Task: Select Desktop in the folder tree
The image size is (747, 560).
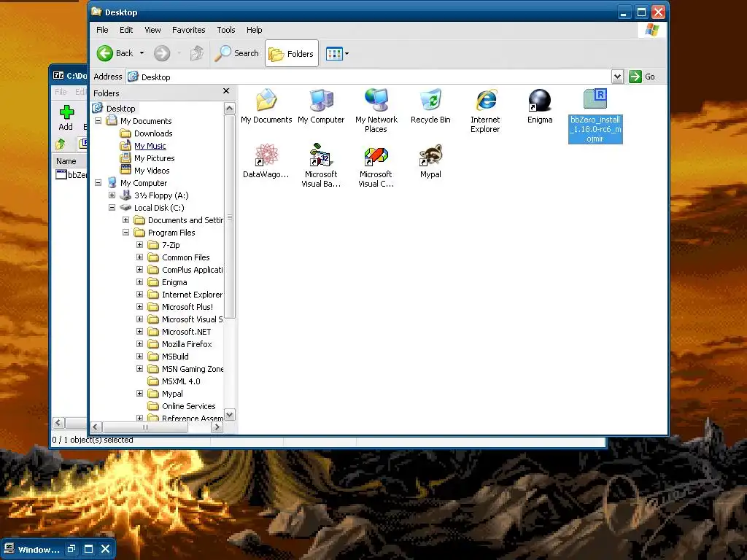Action: 120,109
